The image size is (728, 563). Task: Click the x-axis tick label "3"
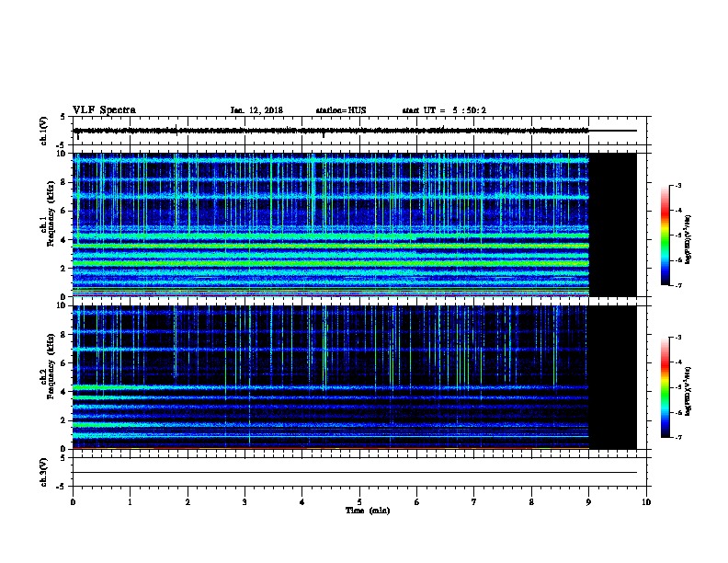tap(245, 501)
